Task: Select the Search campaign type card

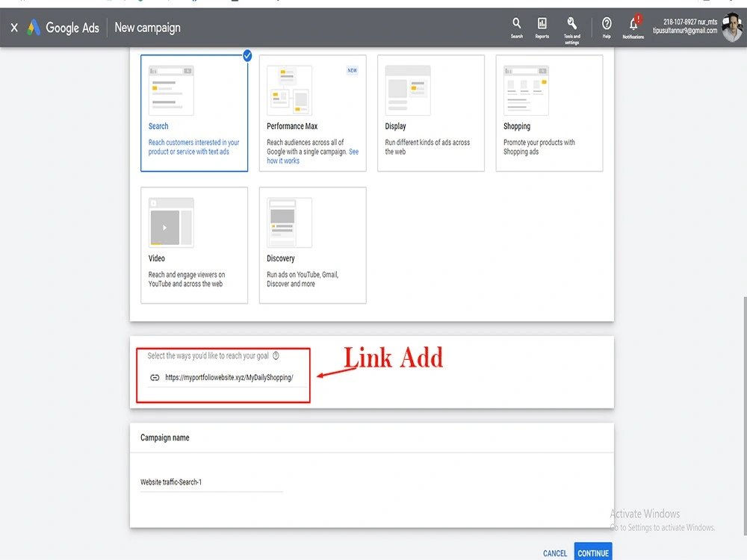Action: [194, 113]
